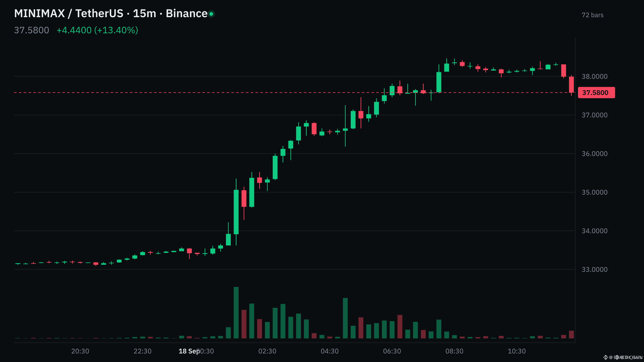The image size is (644, 362).
Task: Click the 35.0000 price axis label
Action: pyautogui.click(x=594, y=192)
